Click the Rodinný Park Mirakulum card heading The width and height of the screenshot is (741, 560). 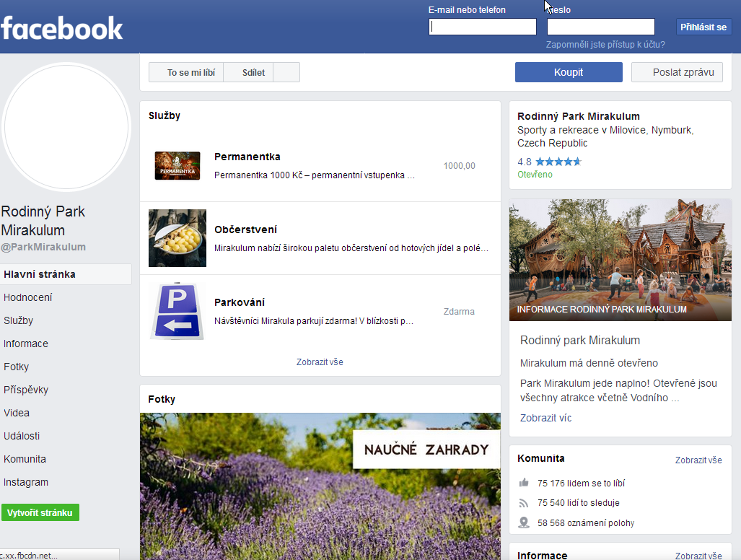point(579,116)
